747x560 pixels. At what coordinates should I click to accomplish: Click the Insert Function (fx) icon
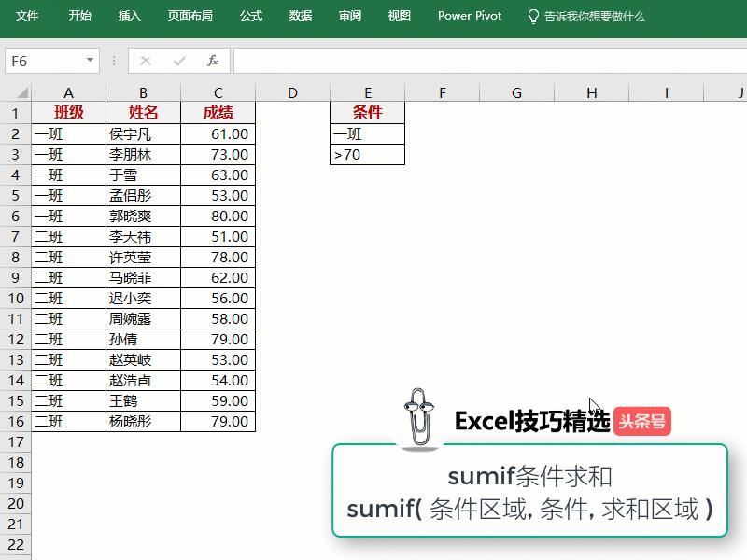click(x=212, y=61)
